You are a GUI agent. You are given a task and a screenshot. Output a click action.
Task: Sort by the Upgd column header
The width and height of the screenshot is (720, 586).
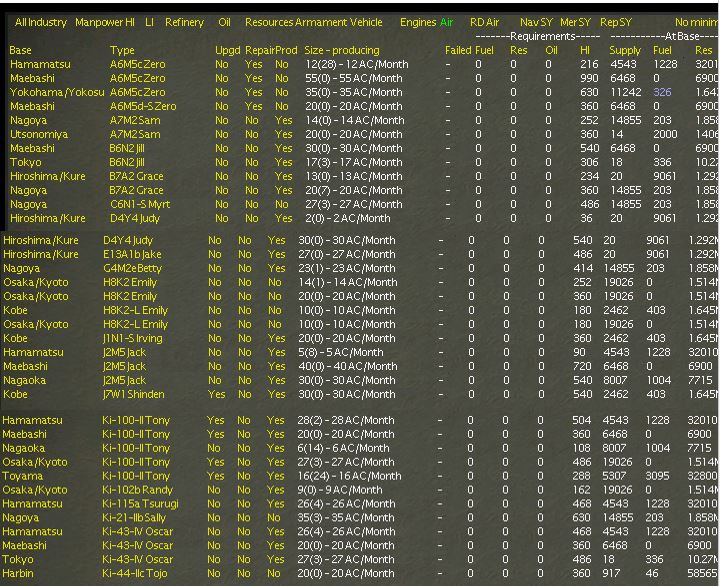tap(227, 50)
